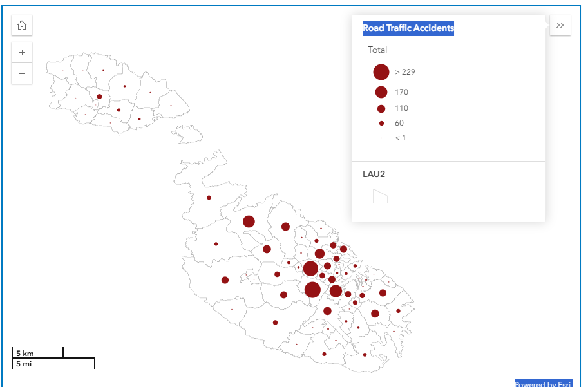Click the 170 legend circle symbol

[381, 92]
